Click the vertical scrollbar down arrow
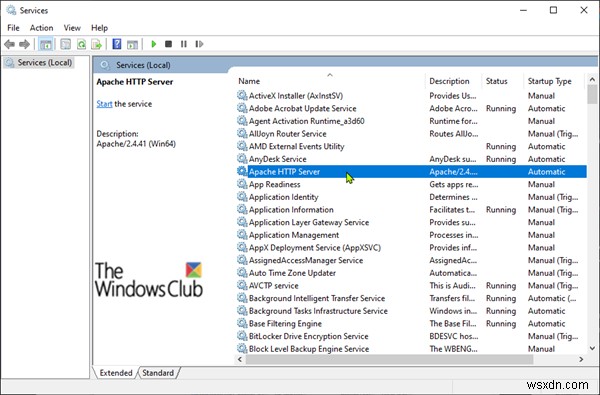Screen dimensions: 600x395 point(592,348)
